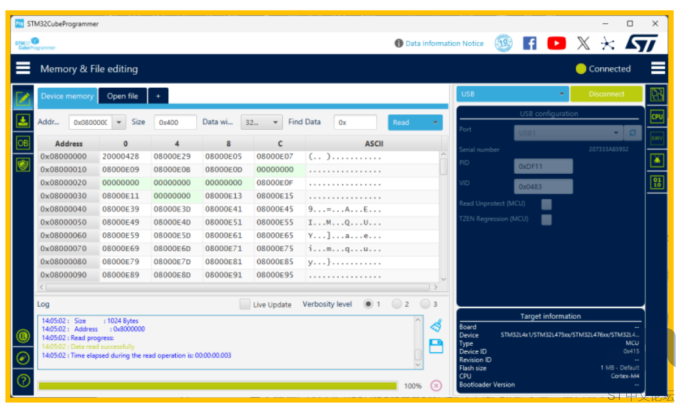The height and width of the screenshot is (411, 684).
Task: Open the Erasing & Programming download icon
Action: point(23,121)
